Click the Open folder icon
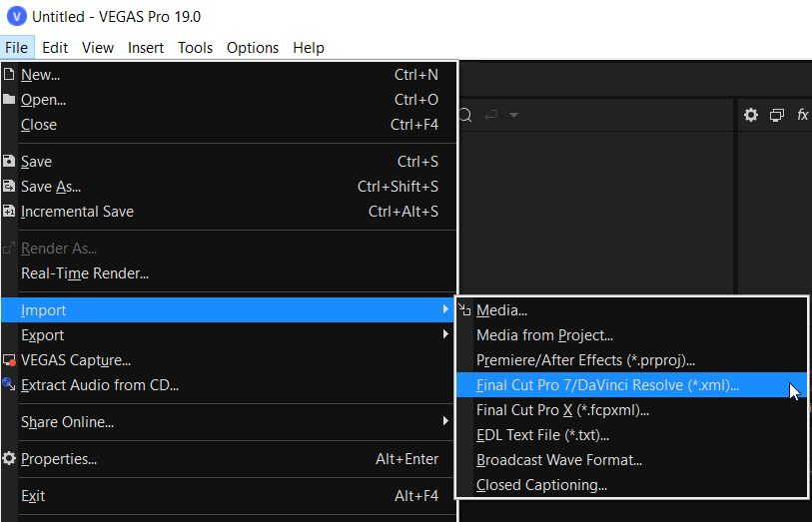This screenshot has height=522, width=812. point(9,100)
